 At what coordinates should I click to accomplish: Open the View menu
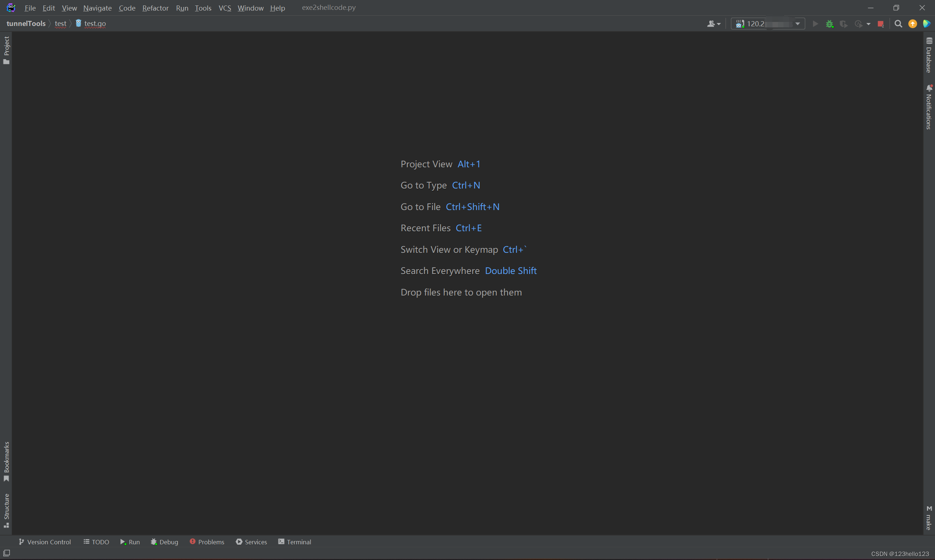69,8
